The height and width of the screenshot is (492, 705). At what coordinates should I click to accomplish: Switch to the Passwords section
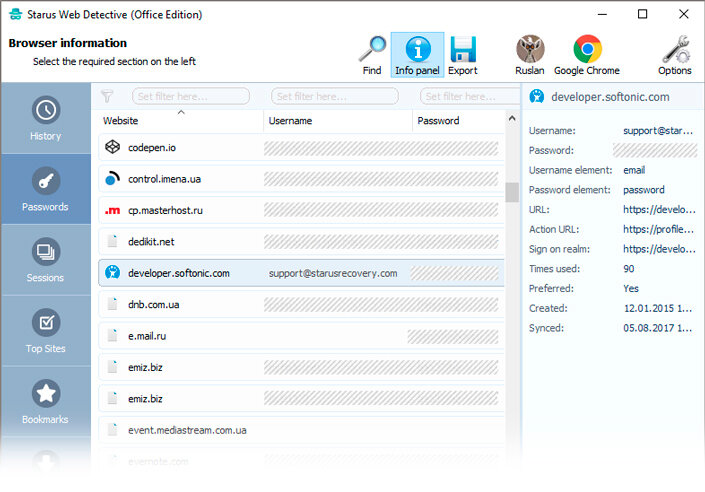(x=45, y=189)
